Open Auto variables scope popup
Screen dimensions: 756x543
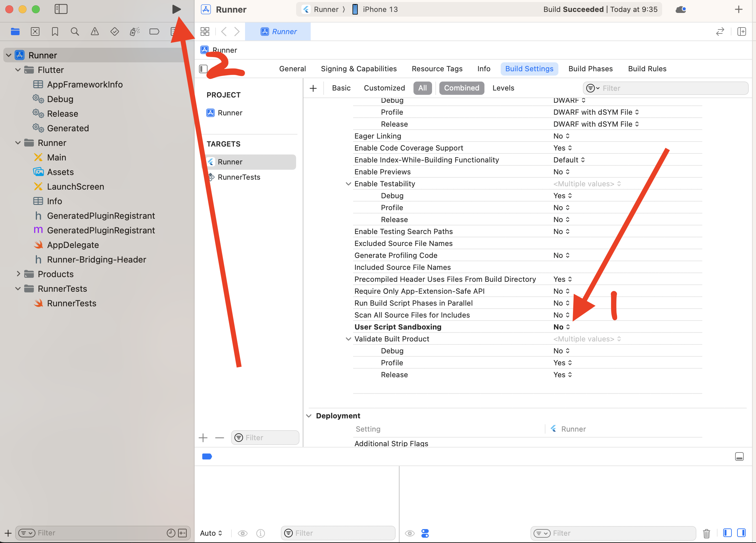coord(211,533)
